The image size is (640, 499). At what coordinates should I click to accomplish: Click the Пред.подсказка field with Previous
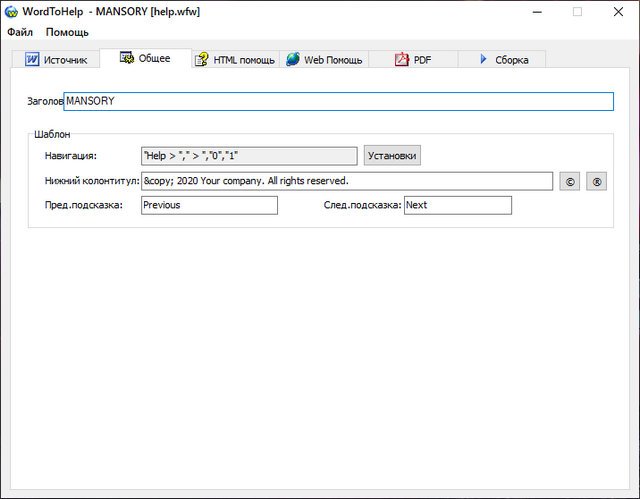tap(209, 205)
